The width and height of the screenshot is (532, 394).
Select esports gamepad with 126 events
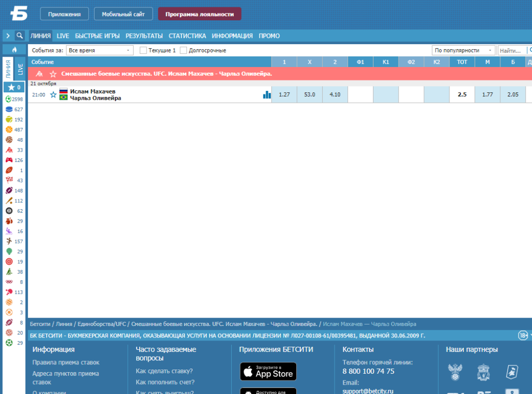pyautogui.click(x=14, y=160)
